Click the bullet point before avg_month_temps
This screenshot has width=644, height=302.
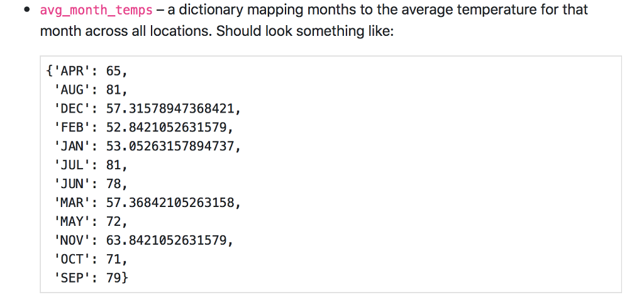[x=28, y=10]
